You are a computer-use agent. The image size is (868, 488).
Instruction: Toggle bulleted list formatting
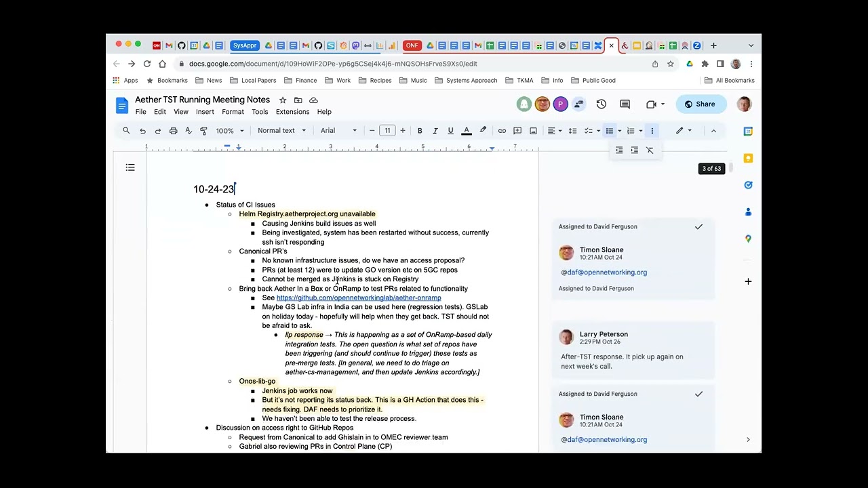[x=610, y=131]
